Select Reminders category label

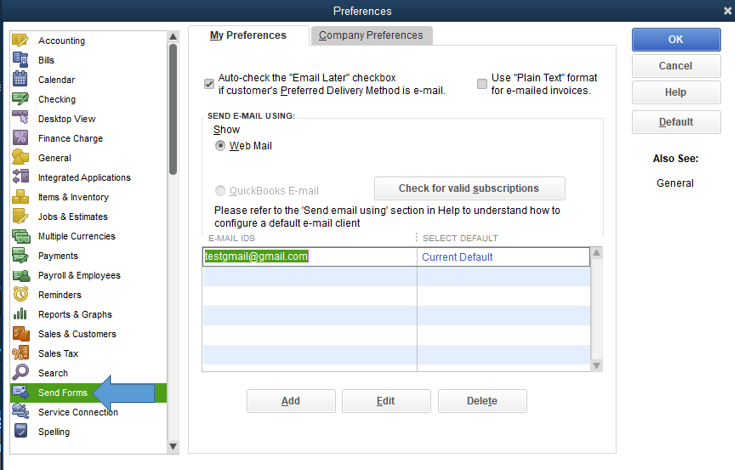60,295
